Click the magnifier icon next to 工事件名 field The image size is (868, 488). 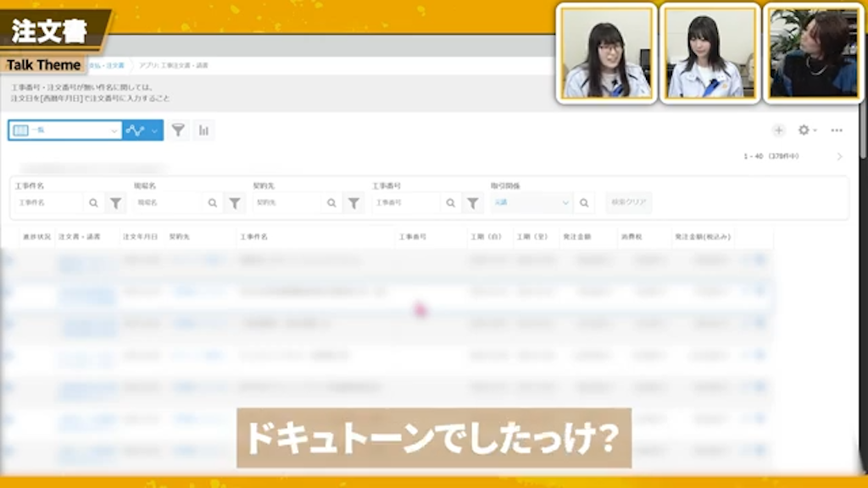(93, 202)
